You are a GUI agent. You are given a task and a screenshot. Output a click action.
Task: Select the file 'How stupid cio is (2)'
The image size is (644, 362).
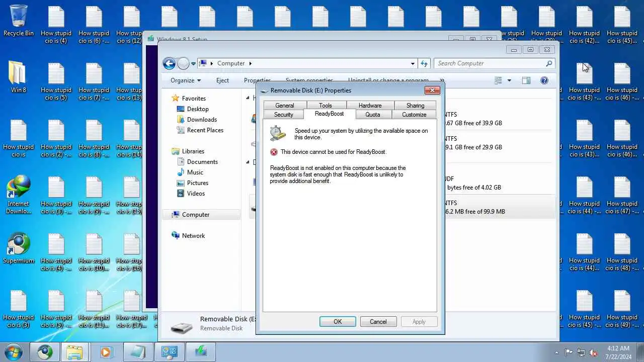click(56, 138)
